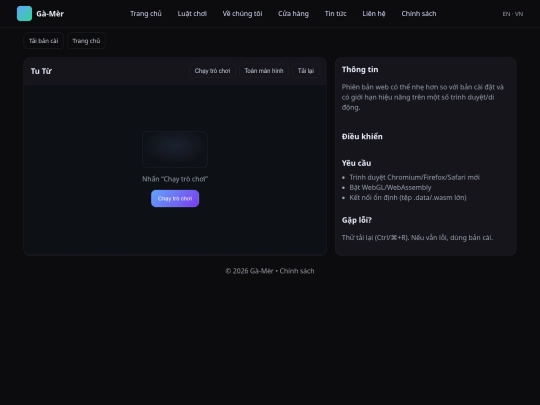Image resolution: width=540 pixels, height=405 pixels.
Task: Click the Tu Từ game title
Action: click(41, 71)
